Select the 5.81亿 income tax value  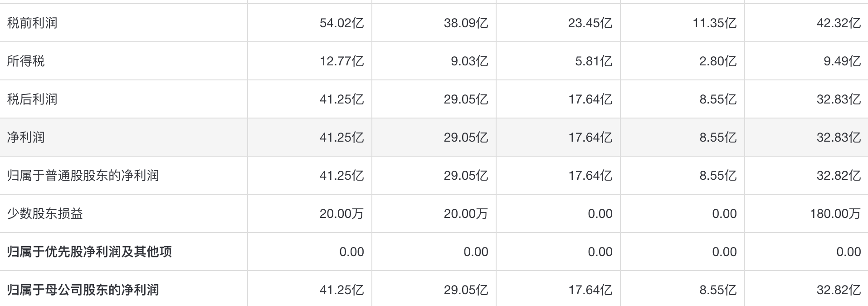click(x=593, y=61)
